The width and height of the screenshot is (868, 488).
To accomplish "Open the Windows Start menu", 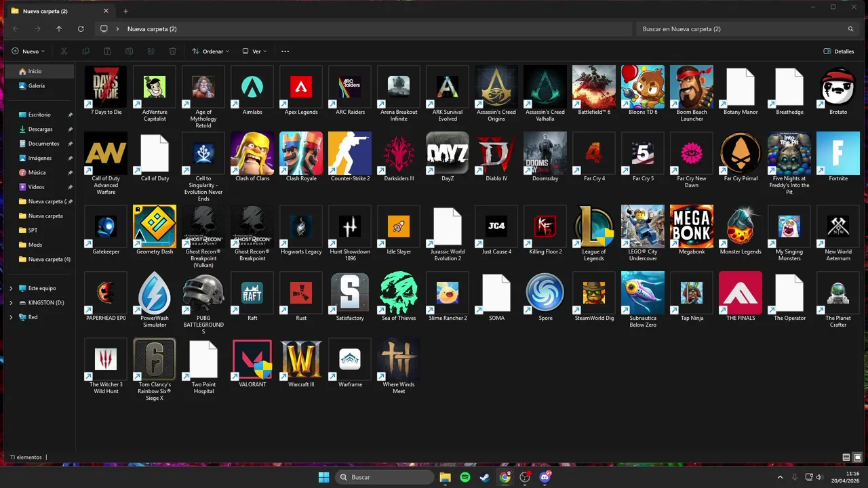I will pyautogui.click(x=323, y=477).
